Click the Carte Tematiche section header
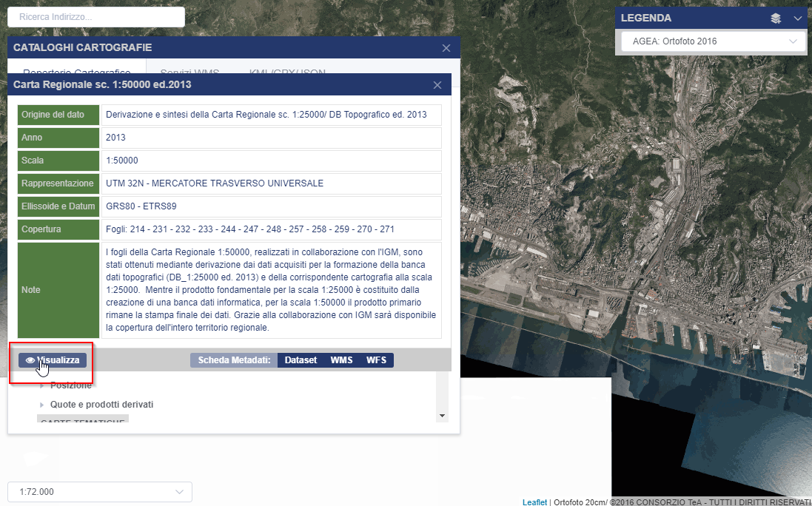The image size is (812, 506). click(82, 419)
